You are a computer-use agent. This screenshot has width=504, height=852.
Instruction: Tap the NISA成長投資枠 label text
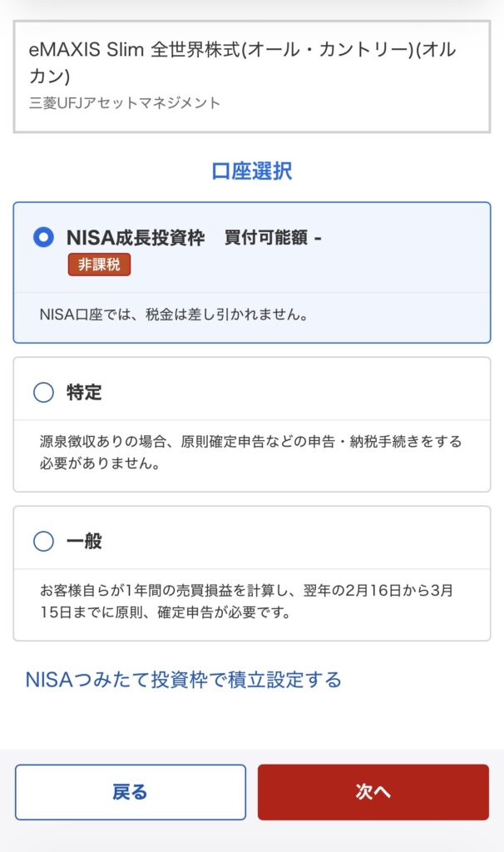click(x=136, y=238)
